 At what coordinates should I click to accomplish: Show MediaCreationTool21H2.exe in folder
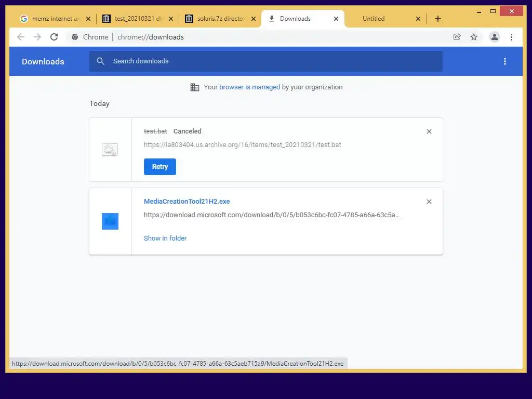tap(165, 238)
